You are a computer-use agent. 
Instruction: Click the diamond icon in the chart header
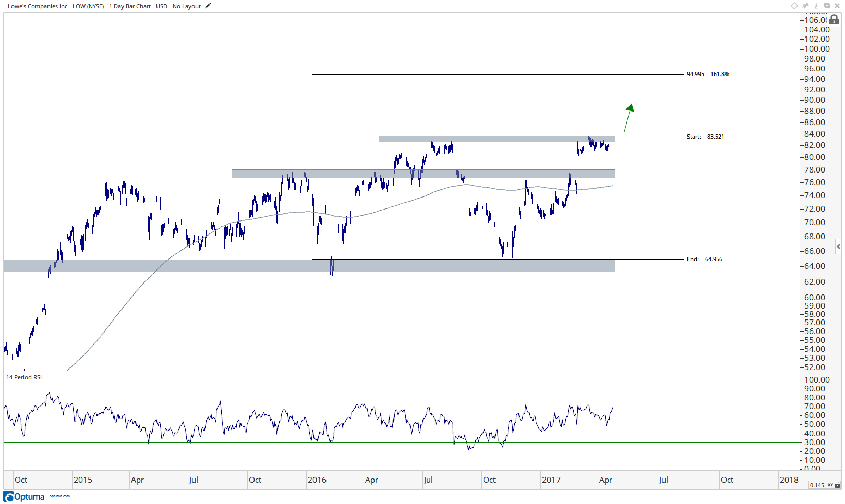pos(794,6)
